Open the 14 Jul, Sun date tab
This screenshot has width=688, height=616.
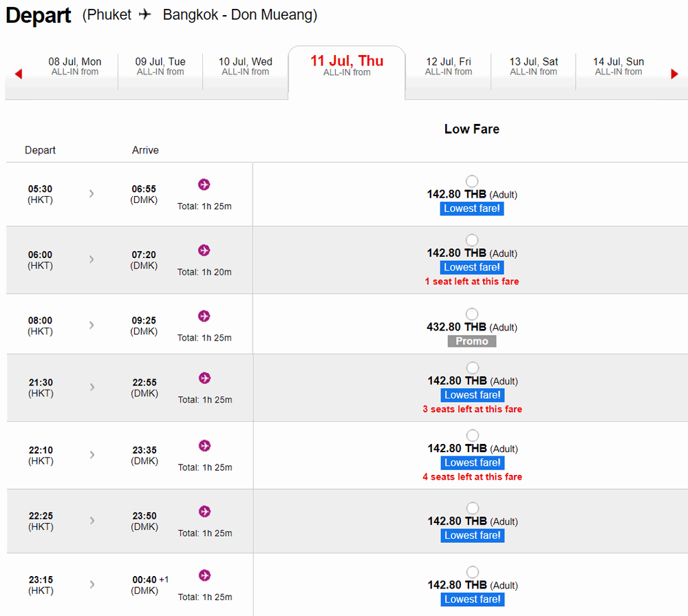coord(619,67)
